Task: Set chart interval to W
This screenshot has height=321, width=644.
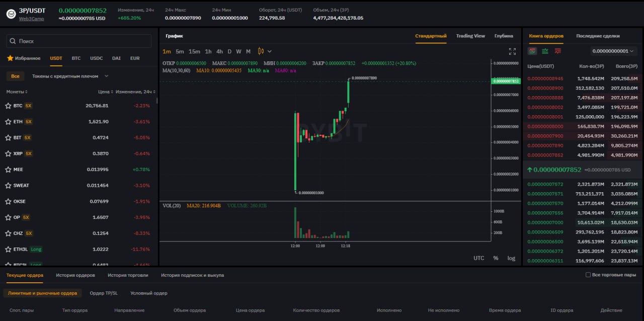Action: tap(238, 51)
